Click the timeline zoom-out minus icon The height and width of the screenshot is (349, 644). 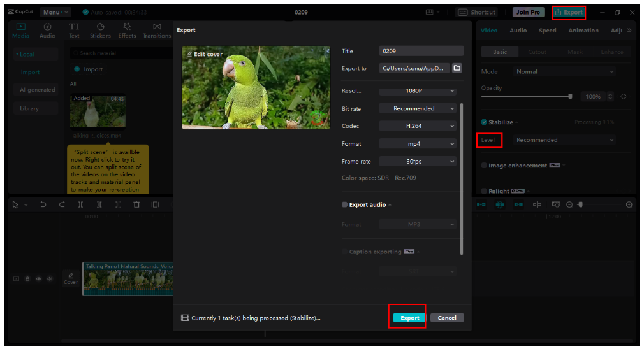click(569, 204)
